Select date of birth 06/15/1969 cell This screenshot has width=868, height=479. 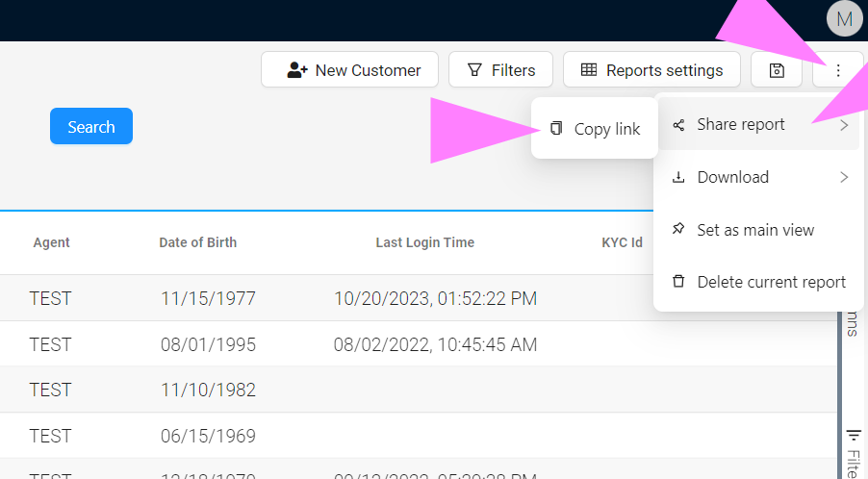[x=208, y=436]
